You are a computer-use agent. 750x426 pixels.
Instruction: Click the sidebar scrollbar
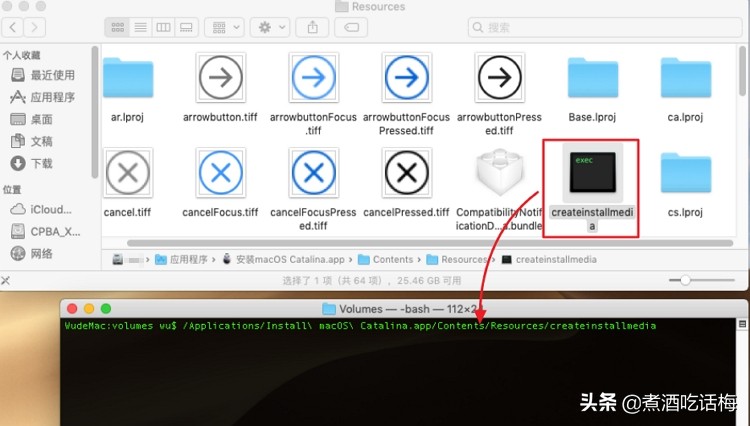click(x=95, y=112)
